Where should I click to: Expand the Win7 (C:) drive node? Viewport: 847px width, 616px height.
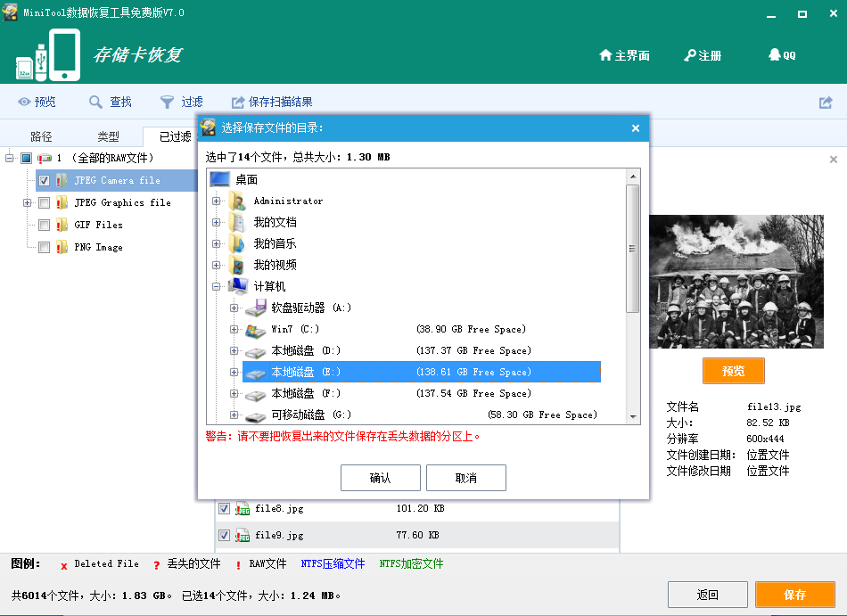point(234,329)
